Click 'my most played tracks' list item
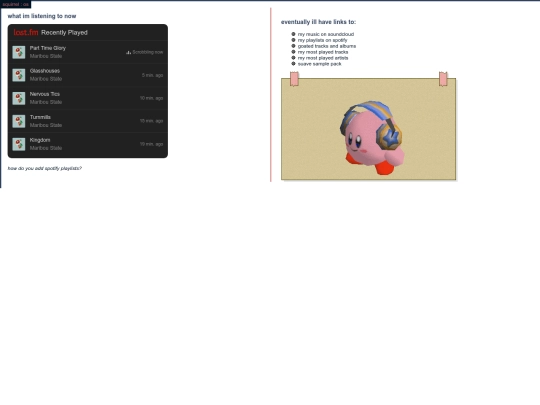Viewport: 540px width, 405px height. [323, 52]
